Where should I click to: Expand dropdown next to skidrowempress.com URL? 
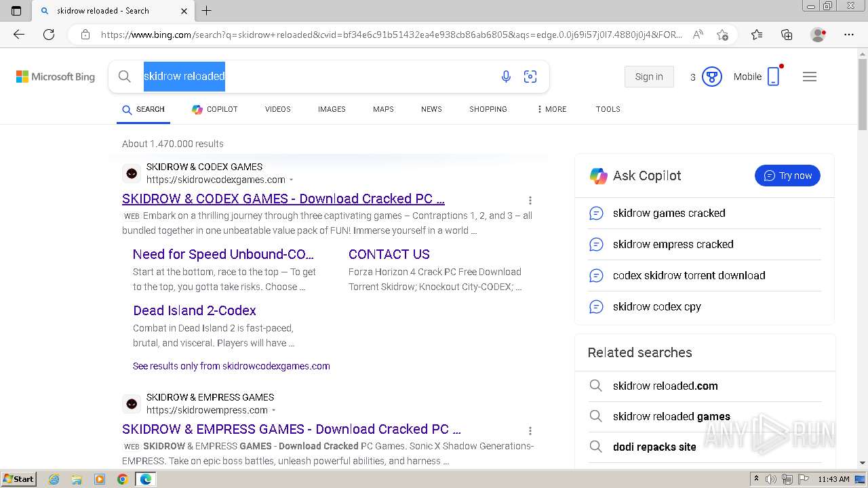click(274, 410)
